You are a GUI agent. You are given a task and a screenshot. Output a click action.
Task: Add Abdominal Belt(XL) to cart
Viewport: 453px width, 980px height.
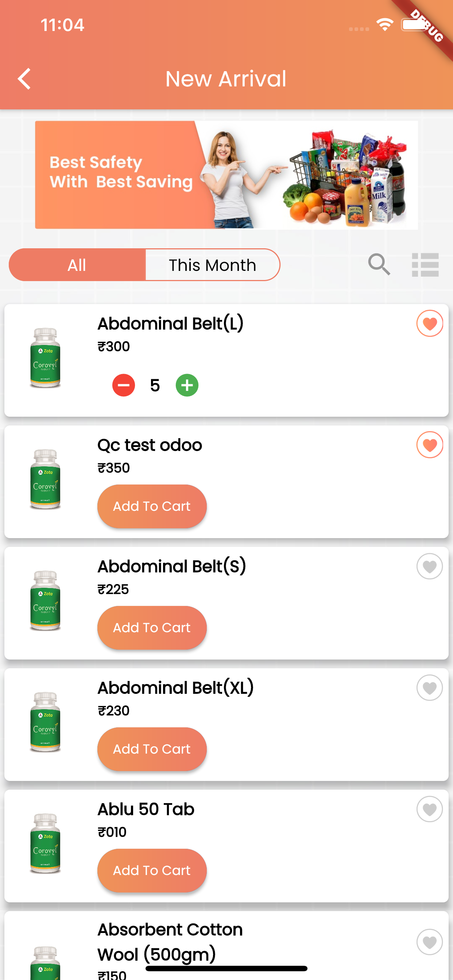152,749
